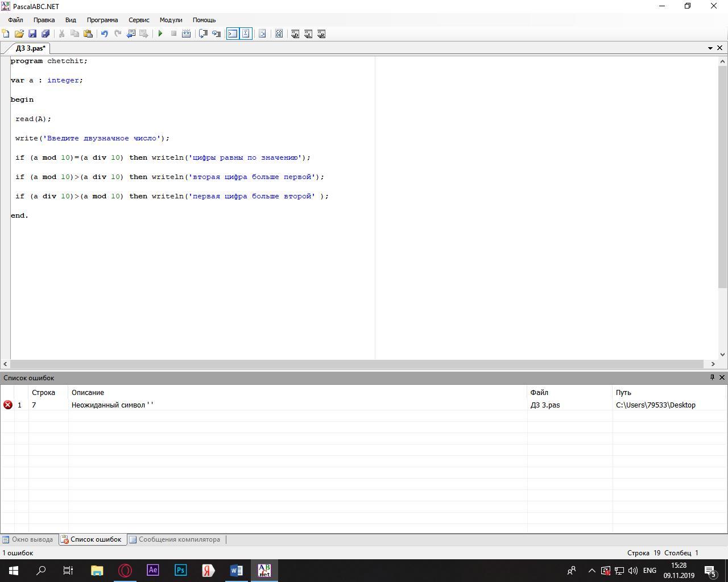Click the New file icon in toolbar
The height and width of the screenshot is (582, 728).
point(6,34)
